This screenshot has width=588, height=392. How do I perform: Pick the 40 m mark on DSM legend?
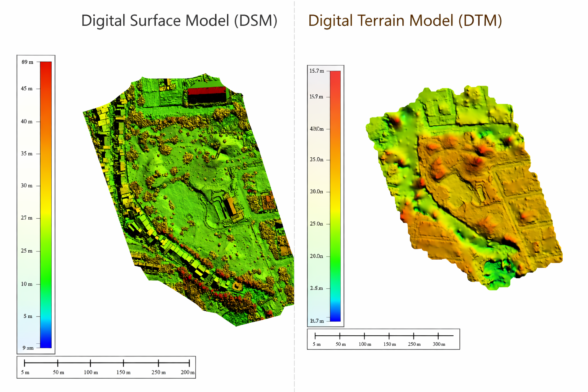pos(27,122)
